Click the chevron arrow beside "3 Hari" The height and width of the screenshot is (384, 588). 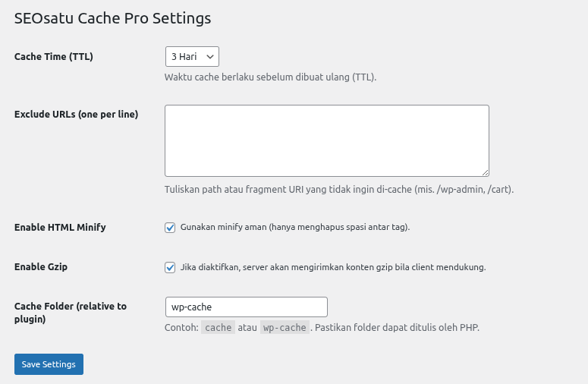[210, 56]
